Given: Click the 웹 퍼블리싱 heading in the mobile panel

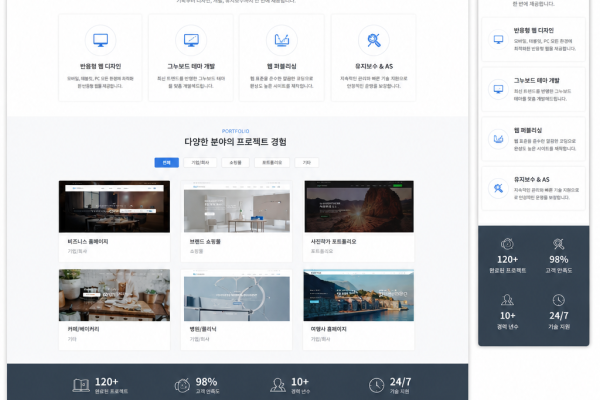Looking at the screenshot, I should 528,130.
